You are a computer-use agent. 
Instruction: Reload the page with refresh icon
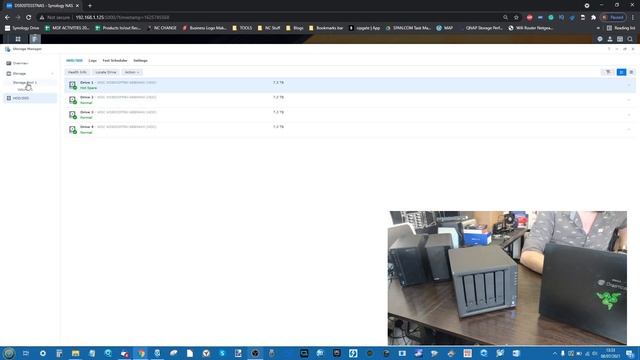[x=29, y=18]
